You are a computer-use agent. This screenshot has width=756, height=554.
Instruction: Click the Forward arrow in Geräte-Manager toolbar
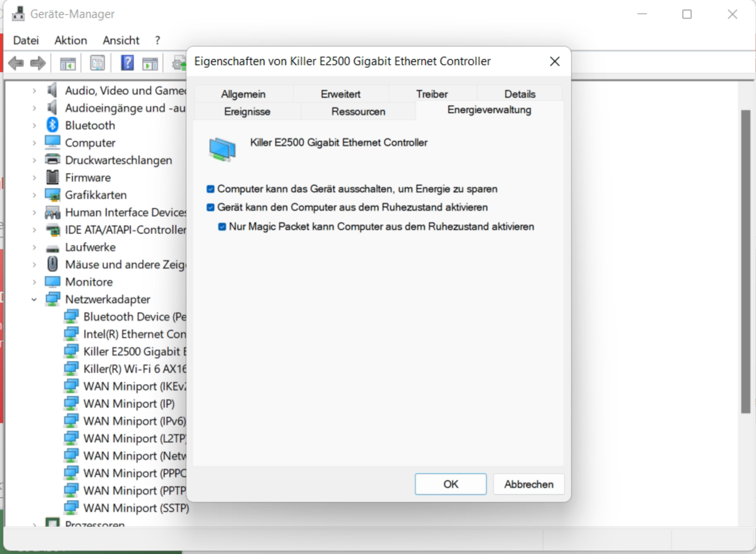(x=38, y=63)
